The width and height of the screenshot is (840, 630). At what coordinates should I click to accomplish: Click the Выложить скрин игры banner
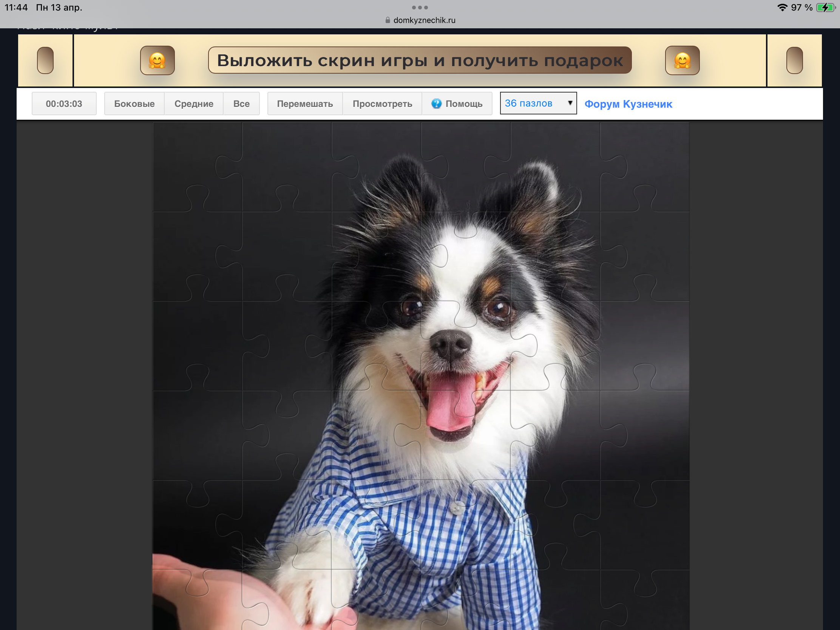tap(420, 60)
